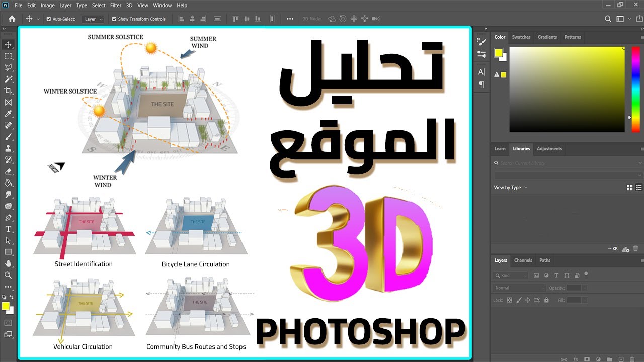Screen dimensions: 644x362
Task: Select the Rectangle shape tool
Action: [8, 252]
